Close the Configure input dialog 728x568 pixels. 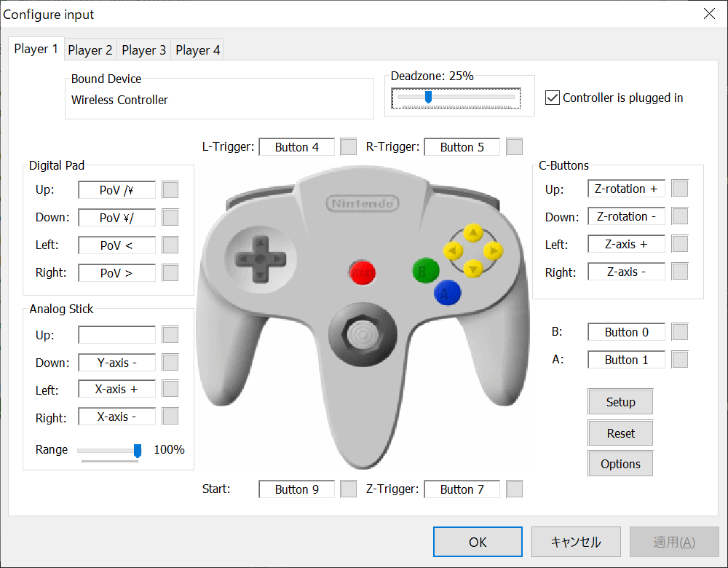[x=709, y=14]
